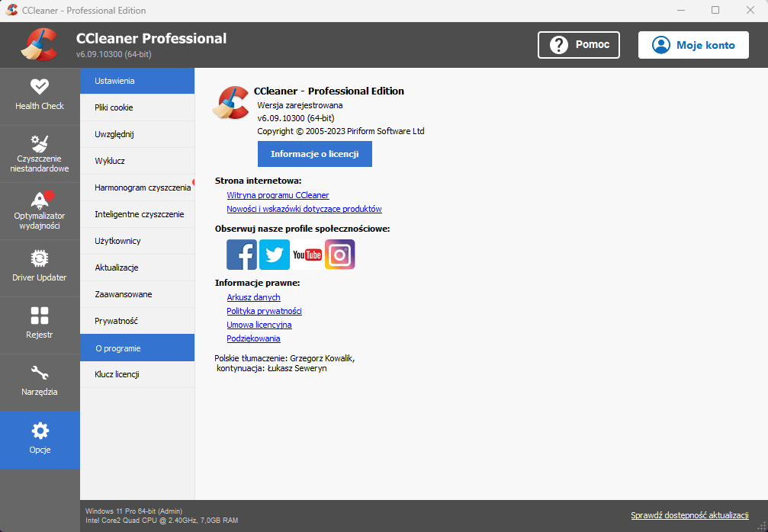Open the Podziękowania link
768x532 pixels.
253,338
